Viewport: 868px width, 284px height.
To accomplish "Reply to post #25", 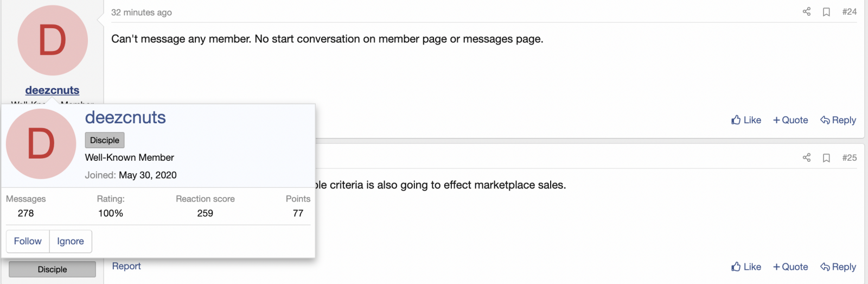I will tap(838, 267).
